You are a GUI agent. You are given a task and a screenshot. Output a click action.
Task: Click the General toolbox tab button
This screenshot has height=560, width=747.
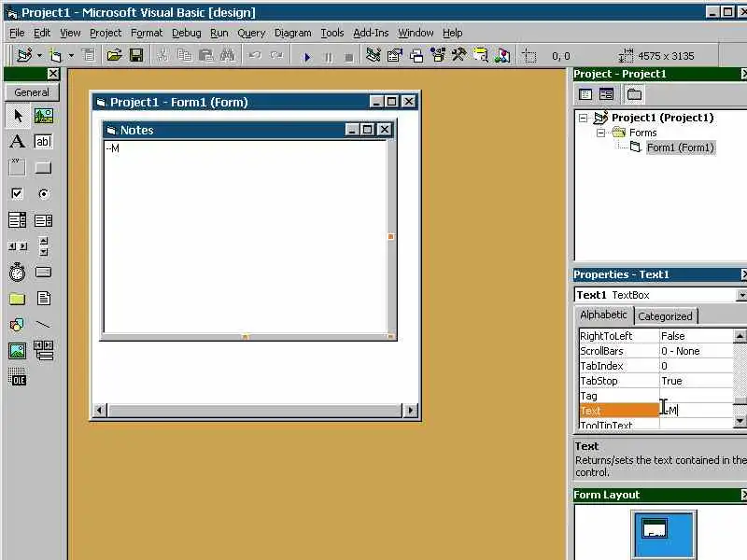coord(32,92)
